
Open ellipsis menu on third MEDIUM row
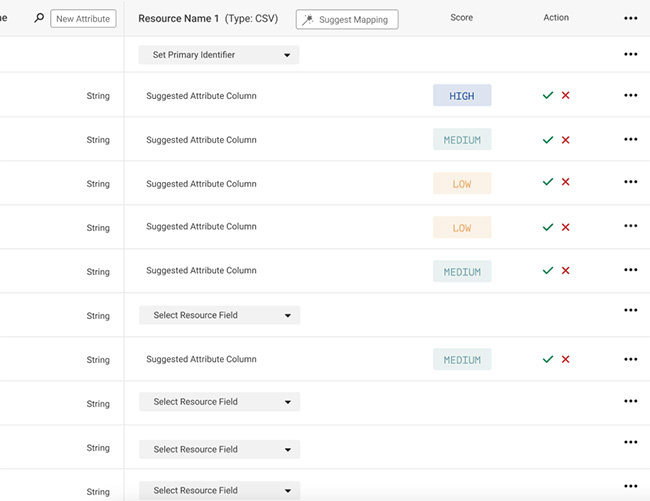[x=631, y=359]
